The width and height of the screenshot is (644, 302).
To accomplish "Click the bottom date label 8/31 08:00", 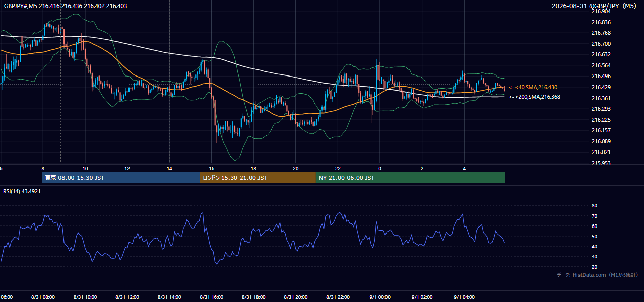I will tap(43, 297).
